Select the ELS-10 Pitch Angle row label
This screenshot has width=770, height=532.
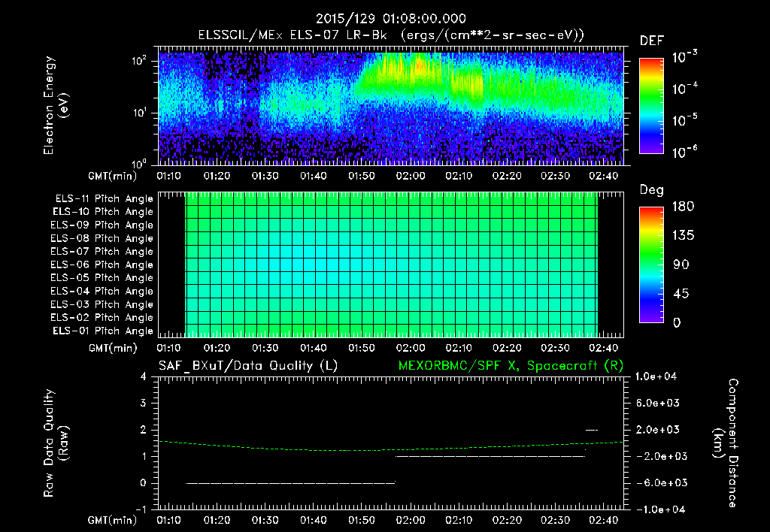pyautogui.click(x=102, y=212)
